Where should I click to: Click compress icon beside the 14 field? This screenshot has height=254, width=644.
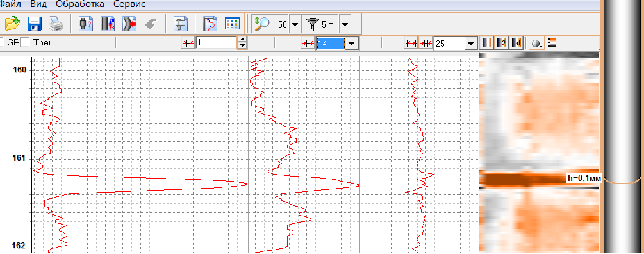pyautogui.click(x=308, y=43)
